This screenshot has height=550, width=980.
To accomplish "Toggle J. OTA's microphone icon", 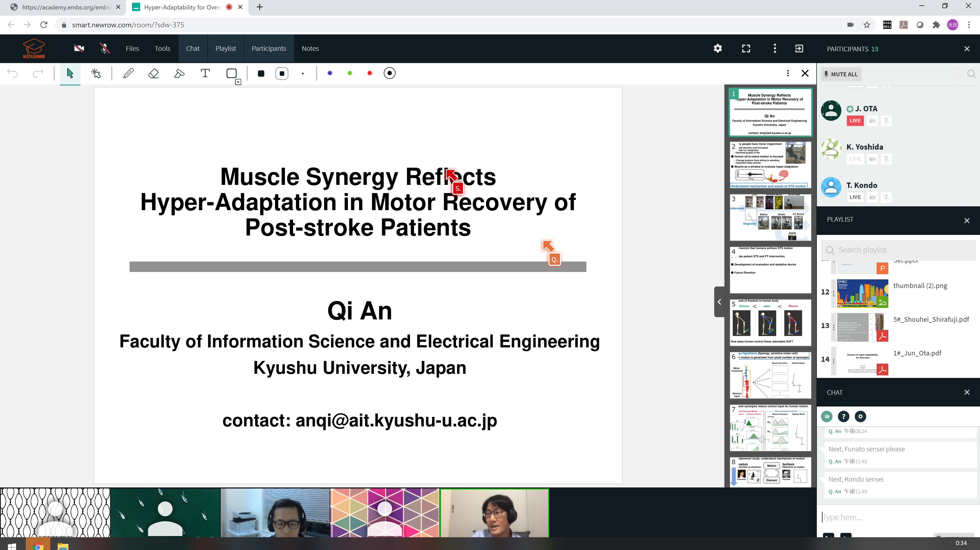I will click(886, 121).
